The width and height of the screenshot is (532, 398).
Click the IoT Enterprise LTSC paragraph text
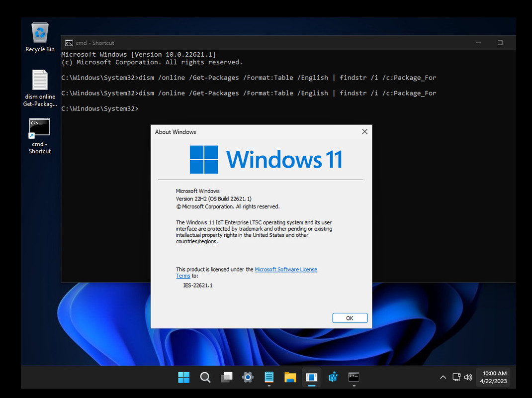254,232
